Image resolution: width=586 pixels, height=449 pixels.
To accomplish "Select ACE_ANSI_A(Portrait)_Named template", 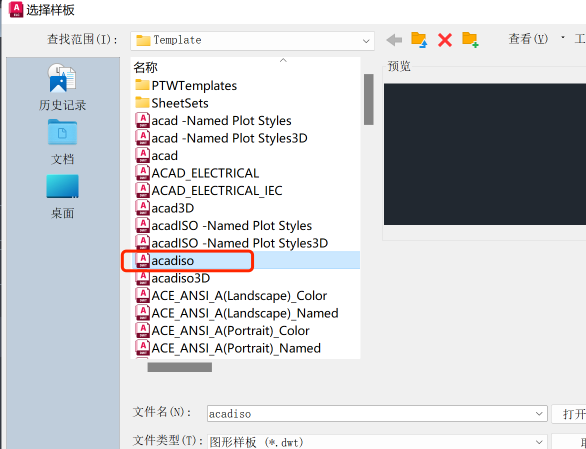I will click(x=228, y=348).
